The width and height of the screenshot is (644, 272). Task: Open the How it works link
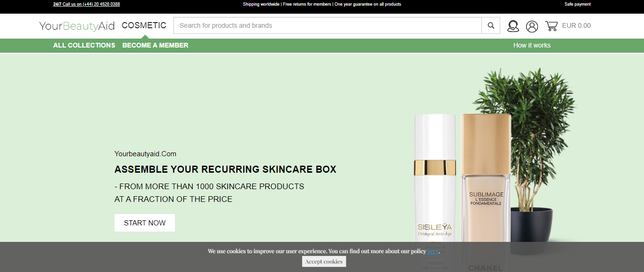[532, 46]
